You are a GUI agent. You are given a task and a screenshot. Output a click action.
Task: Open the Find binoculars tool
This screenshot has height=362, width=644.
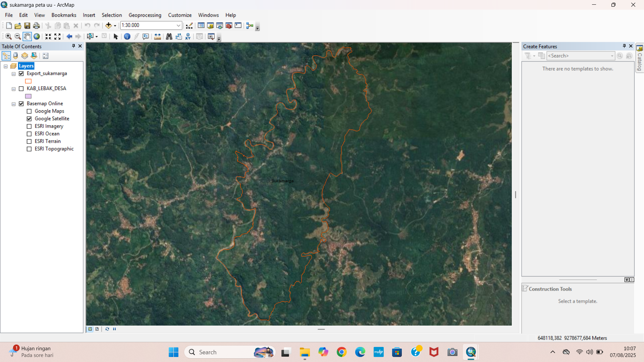(x=169, y=37)
